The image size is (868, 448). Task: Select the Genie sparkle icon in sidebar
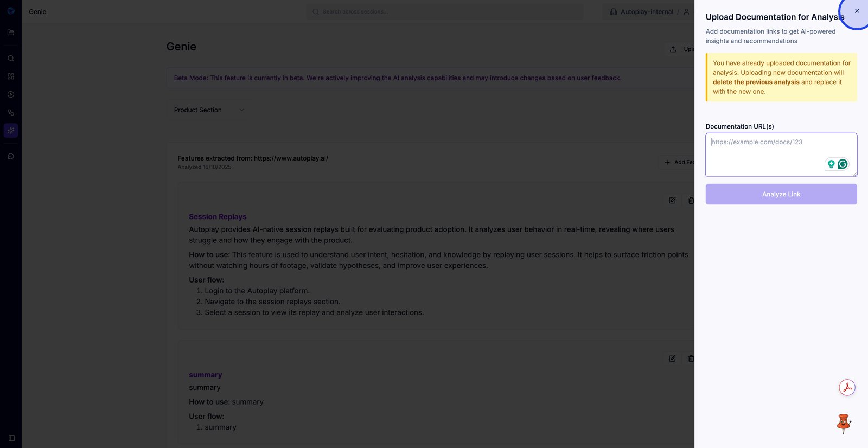11,131
